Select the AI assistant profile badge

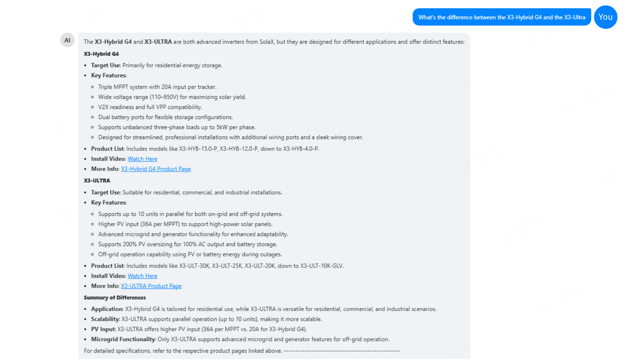pos(67,40)
